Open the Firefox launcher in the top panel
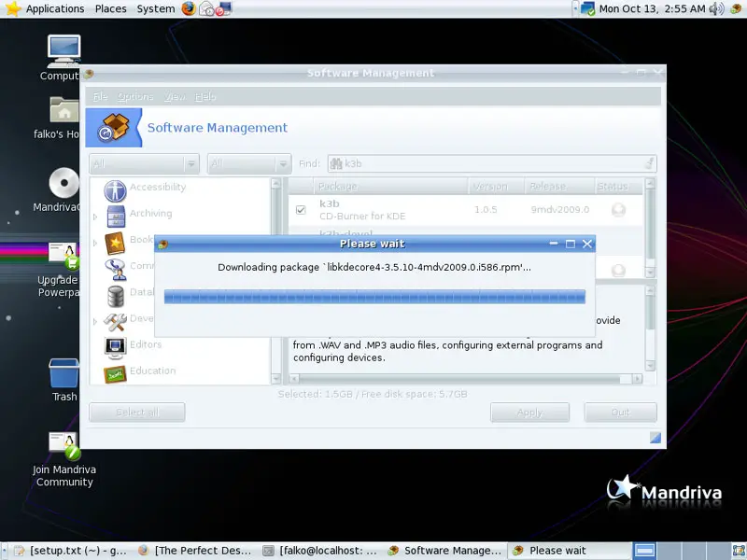This screenshot has height=560, width=747. 189,8
